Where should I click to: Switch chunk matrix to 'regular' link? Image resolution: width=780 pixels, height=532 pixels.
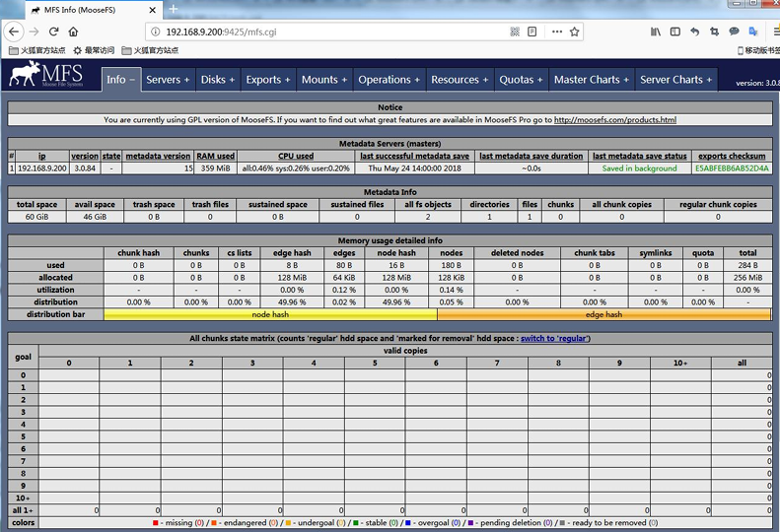click(x=553, y=338)
